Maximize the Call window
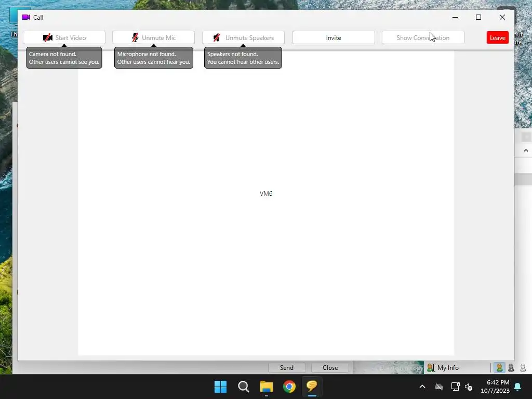The height and width of the screenshot is (399, 532). 478,17
